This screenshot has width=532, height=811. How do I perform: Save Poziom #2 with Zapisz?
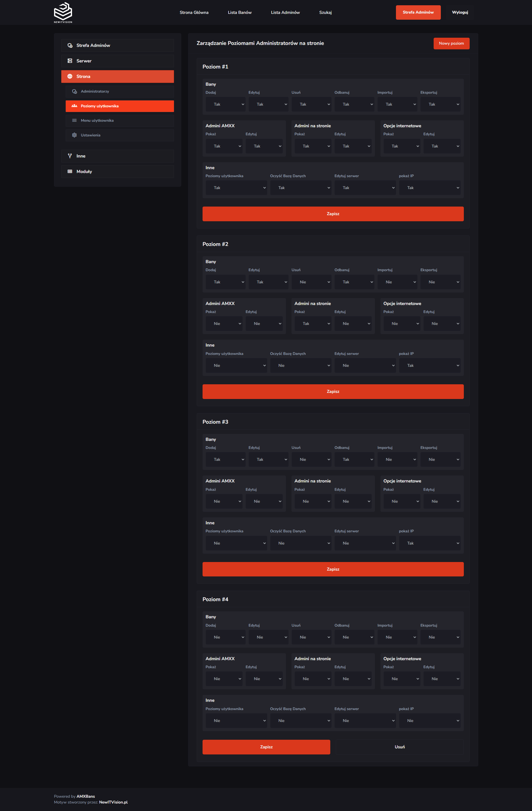tap(333, 391)
